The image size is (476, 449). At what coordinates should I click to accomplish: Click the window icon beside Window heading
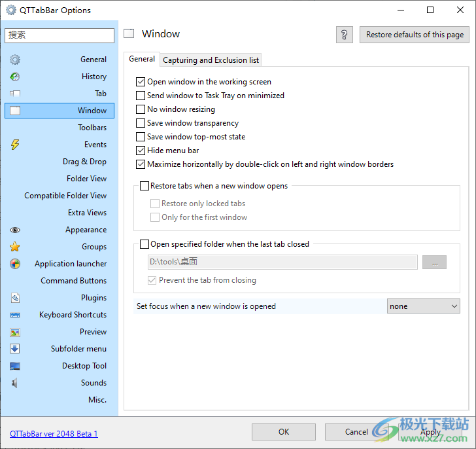tap(129, 34)
